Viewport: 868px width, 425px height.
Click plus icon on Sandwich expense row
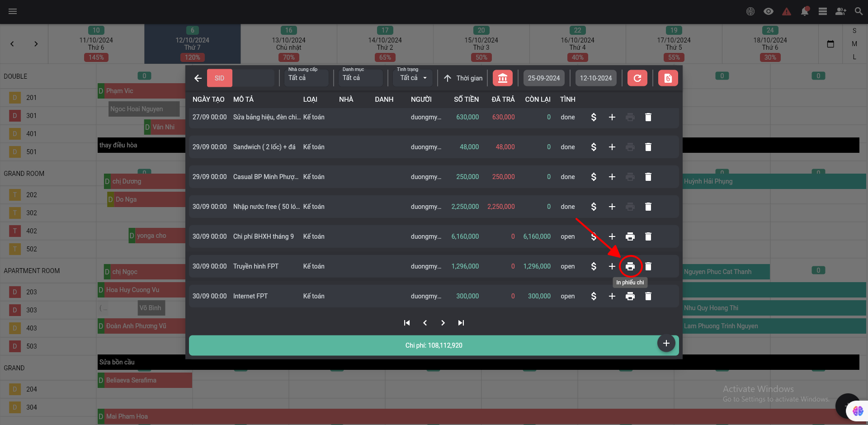[x=612, y=147]
